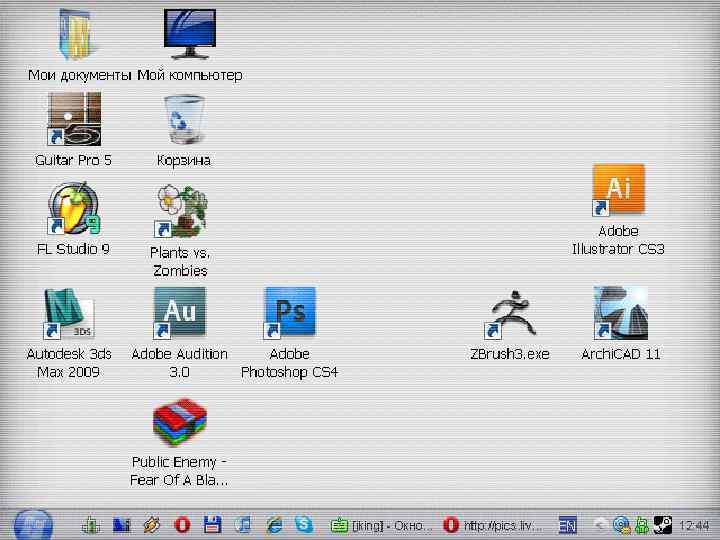Open Autodesk 3ds Max 2009 shortcut
This screenshot has height=540, width=720.
[x=68, y=314]
